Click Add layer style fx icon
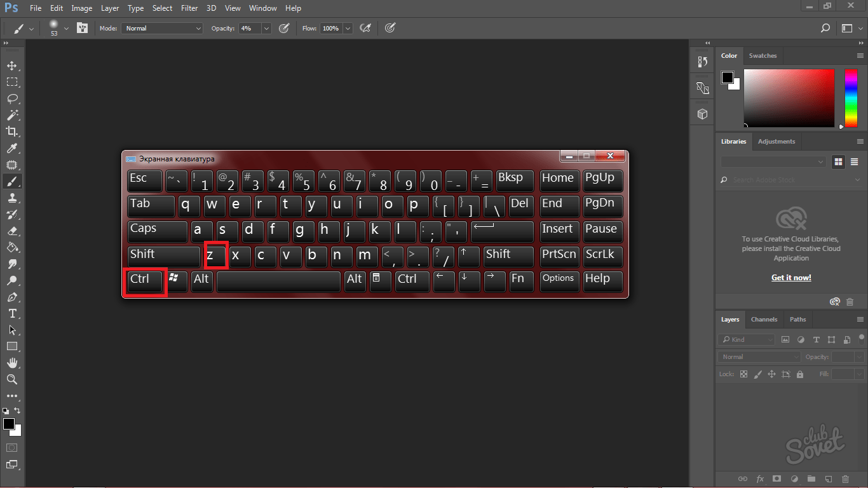 point(760,478)
